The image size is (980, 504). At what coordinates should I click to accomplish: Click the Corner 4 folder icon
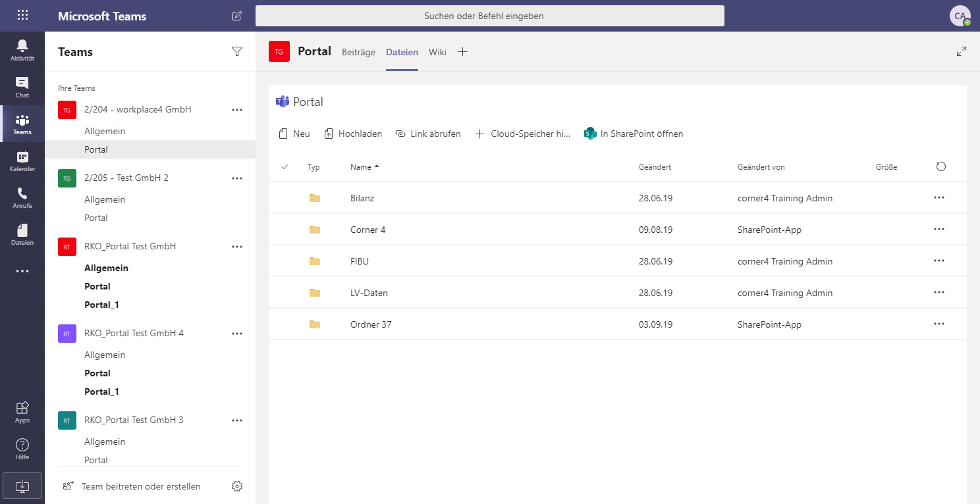[x=315, y=230]
